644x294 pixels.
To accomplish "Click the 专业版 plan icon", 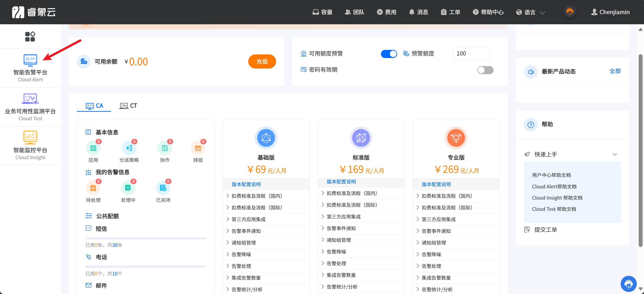I will [x=456, y=138].
